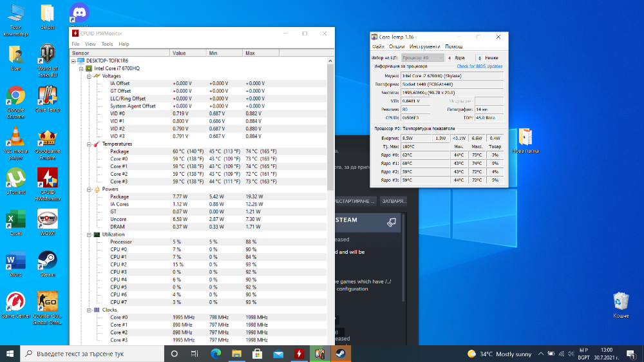Collapse the DESKTOP-TOFK1R6 tree node
The width and height of the screenshot is (644, 362).
73,61
